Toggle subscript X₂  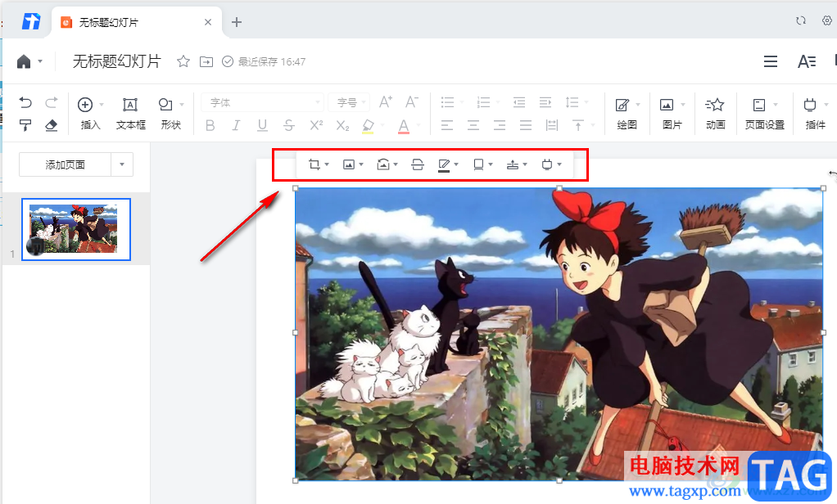(x=342, y=126)
